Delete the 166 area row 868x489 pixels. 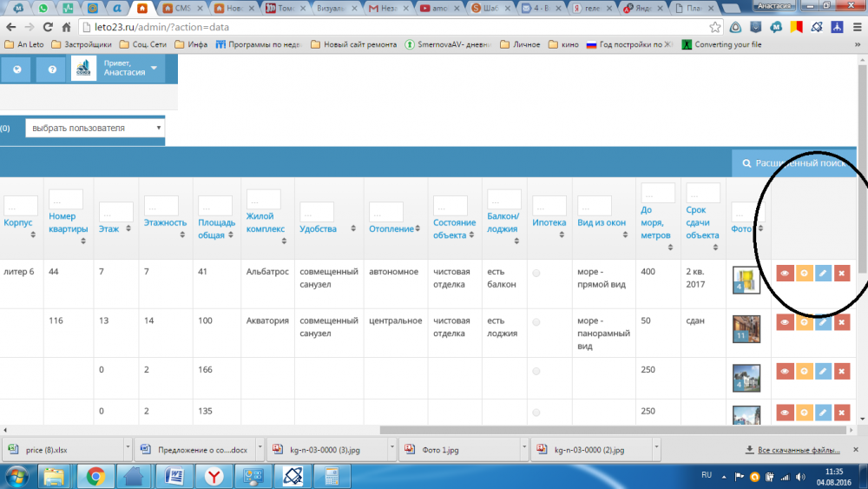tap(842, 371)
